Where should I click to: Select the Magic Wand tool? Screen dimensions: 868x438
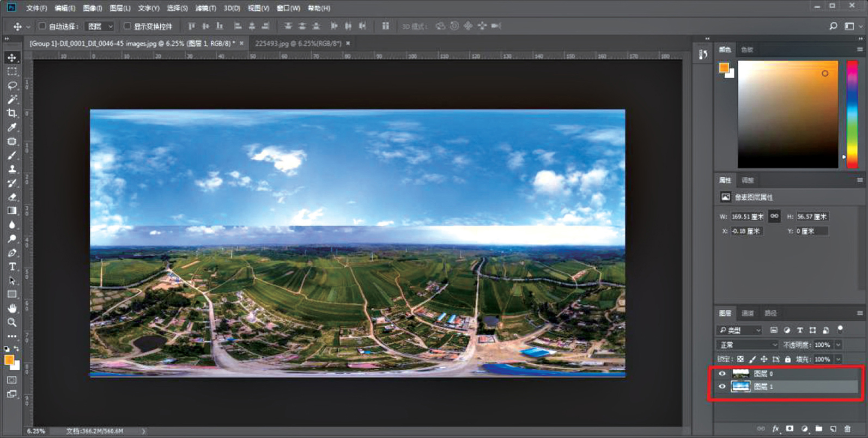point(12,99)
